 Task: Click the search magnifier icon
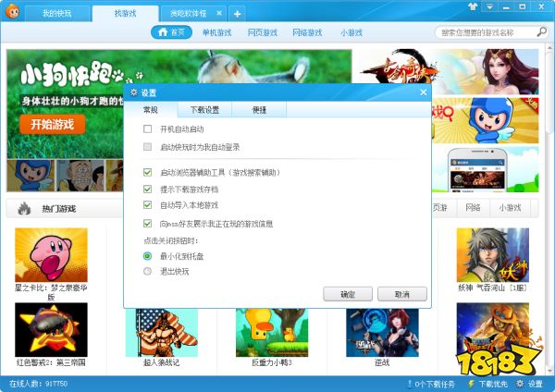point(540,32)
